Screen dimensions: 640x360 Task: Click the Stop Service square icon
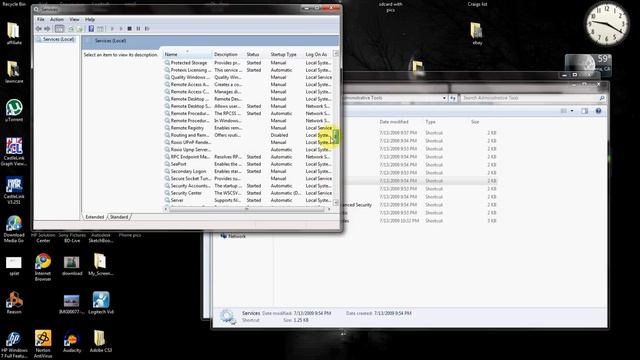(x=129, y=29)
